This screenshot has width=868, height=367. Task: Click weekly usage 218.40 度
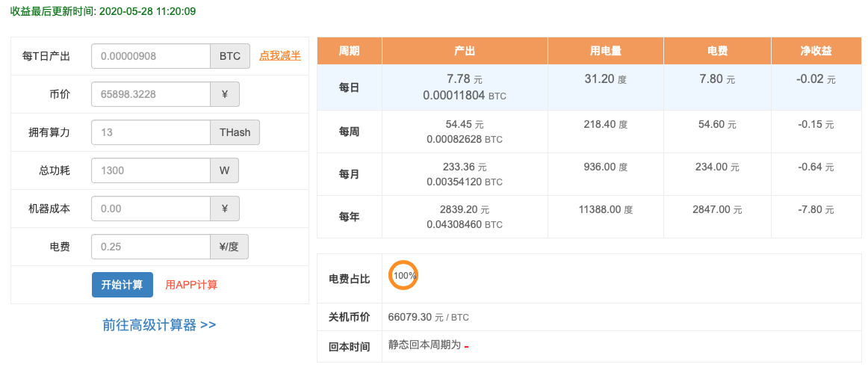click(x=606, y=125)
